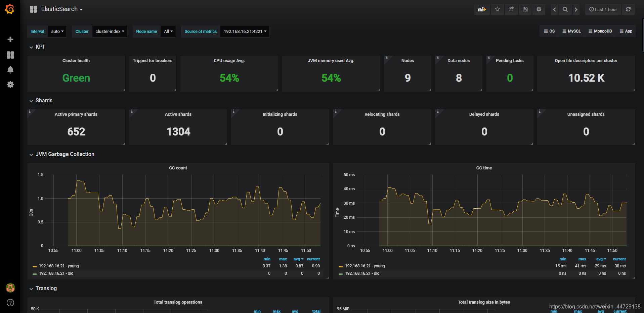Toggle 192.168.16.21 - young series in GC count
The width and height of the screenshot is (644, 313).
point(59,266)
